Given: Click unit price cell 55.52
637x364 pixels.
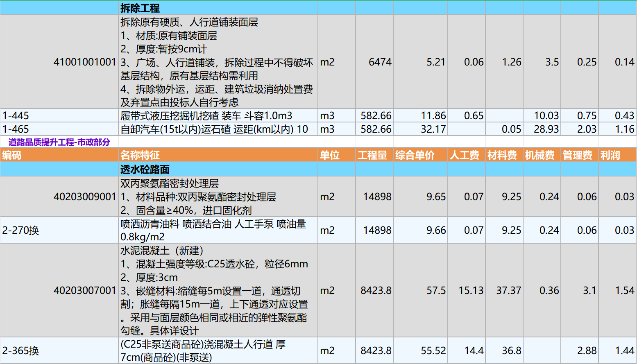Looking at the screenshot, I should pyautogui.click(x=420, y=350).
